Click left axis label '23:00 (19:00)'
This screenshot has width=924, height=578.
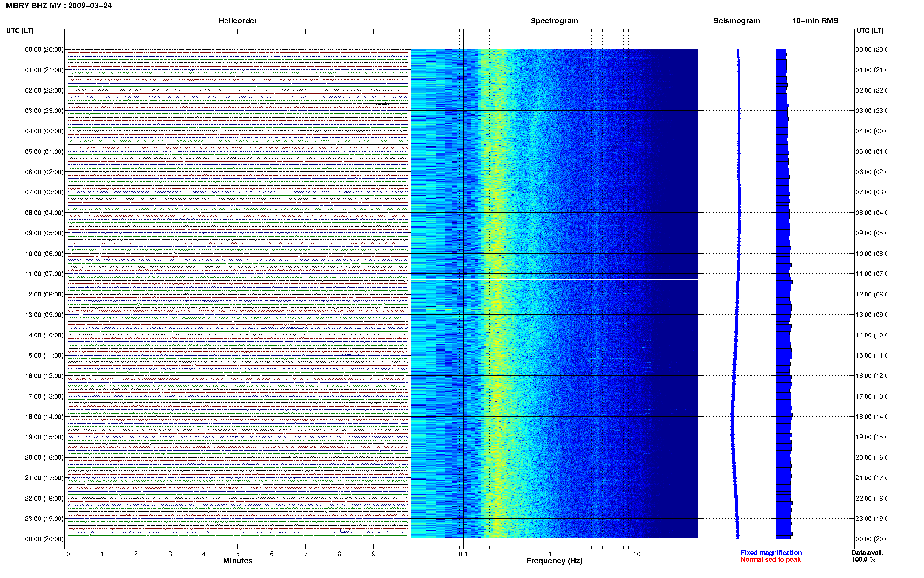pos(44,519)
